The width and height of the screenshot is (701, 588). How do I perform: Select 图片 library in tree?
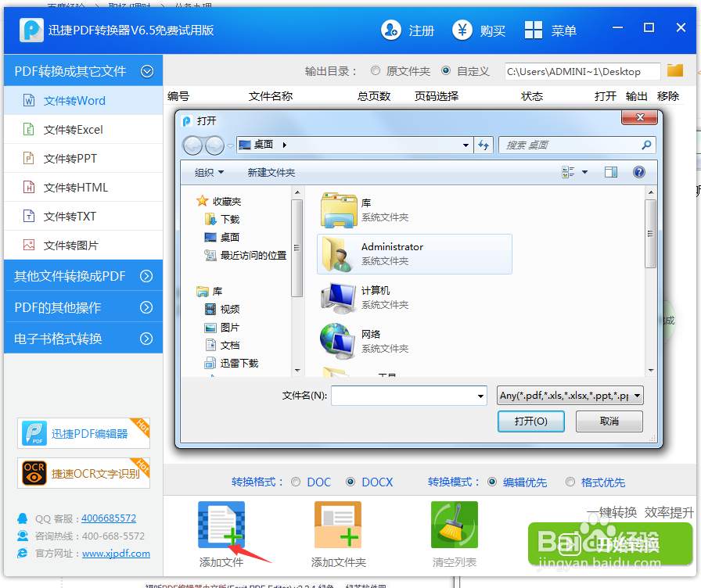click(222, 328)
